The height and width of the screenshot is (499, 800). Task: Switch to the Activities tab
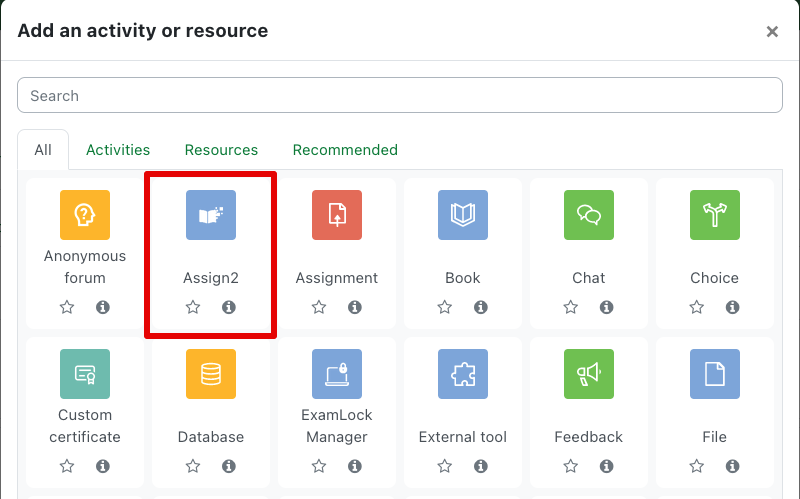tap(118, 150)
